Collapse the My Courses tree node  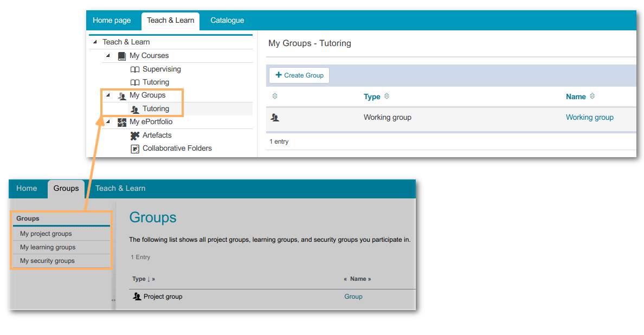108,55
